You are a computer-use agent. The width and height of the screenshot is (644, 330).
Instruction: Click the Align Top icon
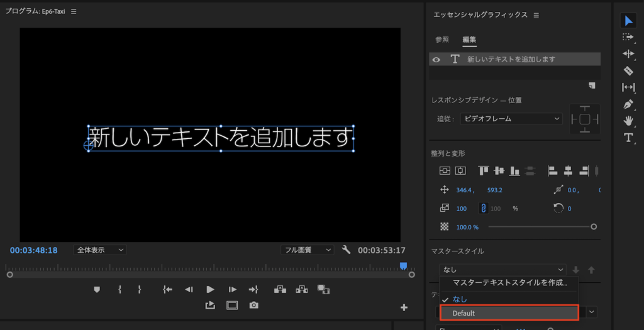[x=484, y=171]
